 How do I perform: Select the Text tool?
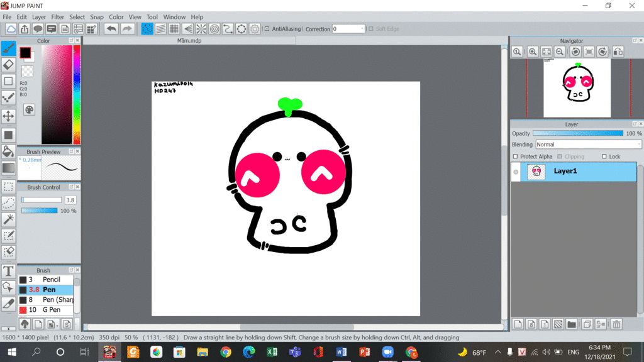point(8,271)
